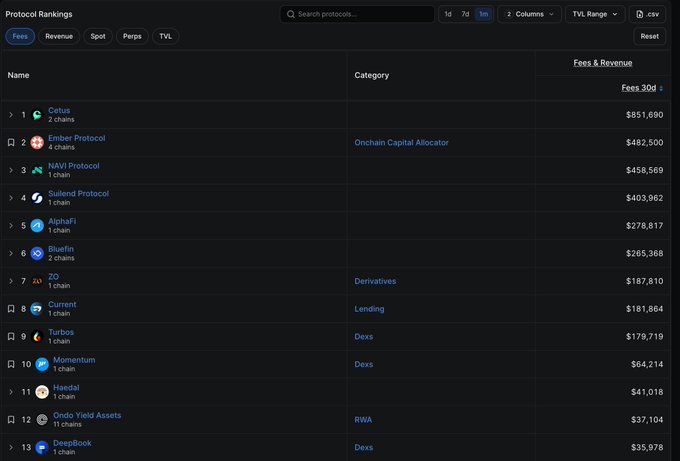680x461 pixels.
Task: Bookmark the Turbos protocol
Action: tap(11, 337)
